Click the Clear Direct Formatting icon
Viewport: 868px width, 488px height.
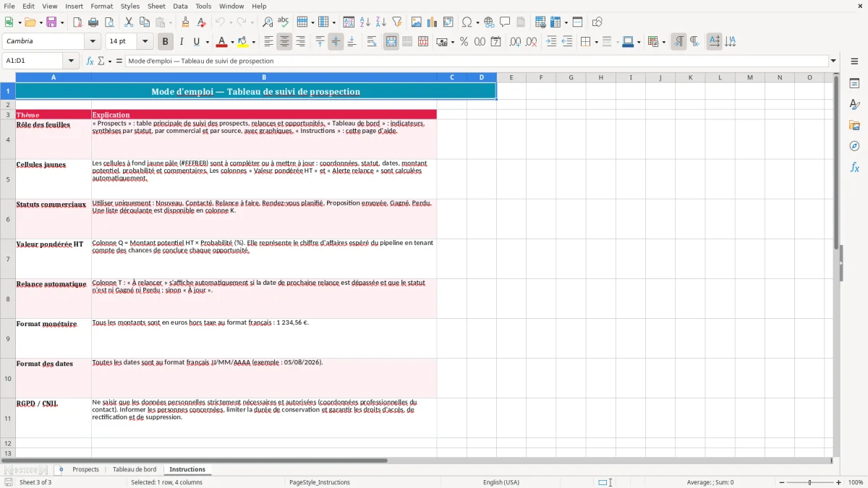[202, 22]
